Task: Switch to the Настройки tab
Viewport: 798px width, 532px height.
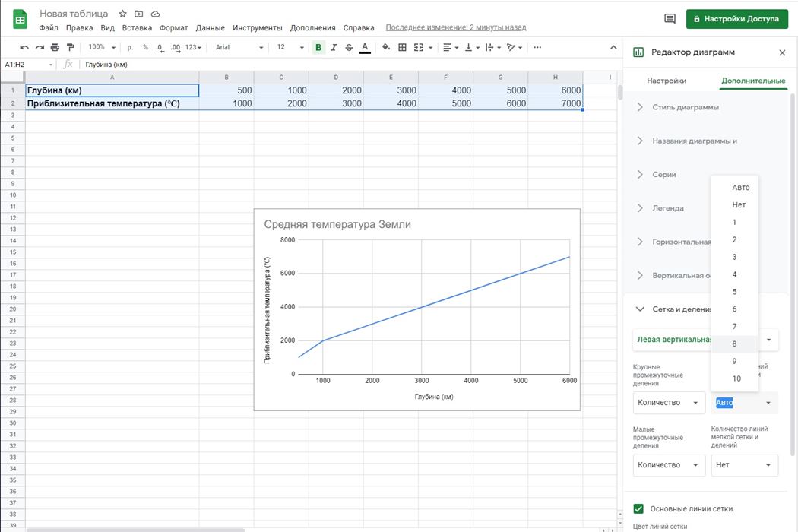Action: click(x=667, y=81)
